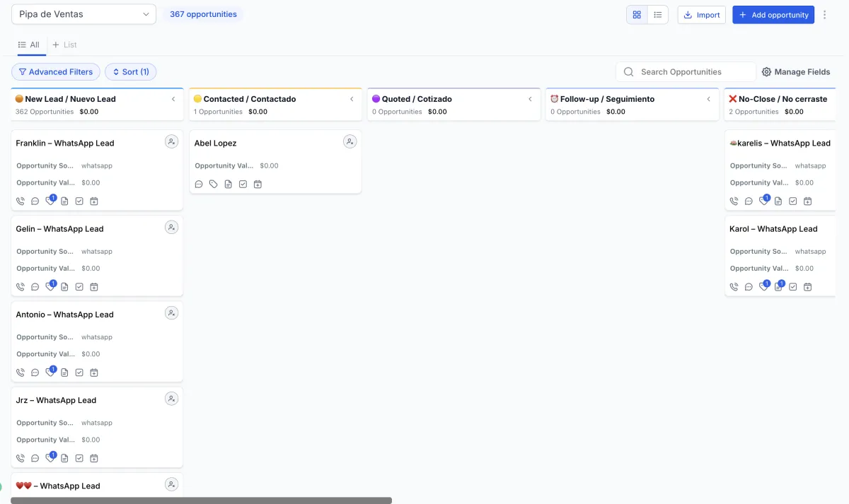Viewport: 849px width, 504px height.
Task: Open the three-dot more options menu
Action: [x=824, y=15]
